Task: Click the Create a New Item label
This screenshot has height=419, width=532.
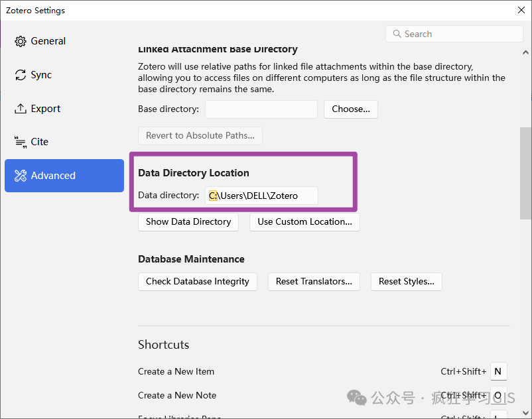Action: tap(176, 371)
